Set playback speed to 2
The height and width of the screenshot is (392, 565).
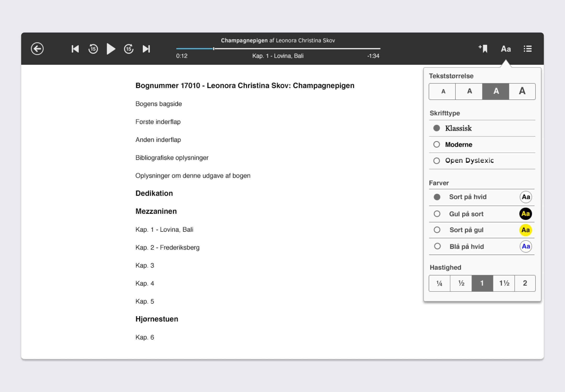(x=525, y=283)
